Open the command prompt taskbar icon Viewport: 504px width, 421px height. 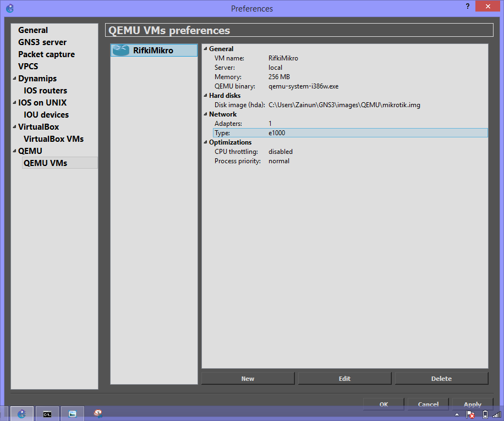pyautogui.click(x=47, y=414)
